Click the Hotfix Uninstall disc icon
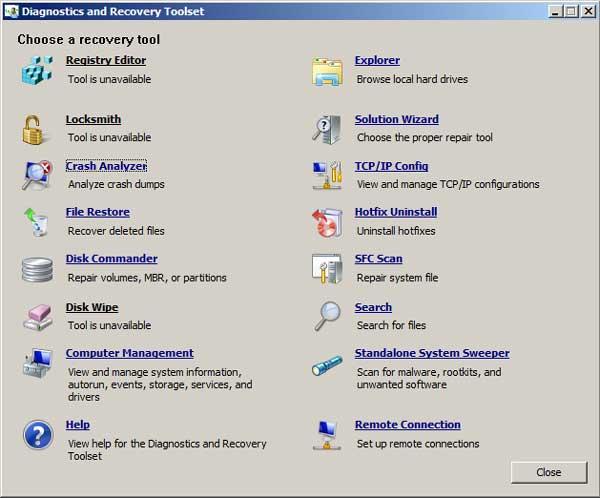The width and height of the screenshot is (600, 498). click(x=327, y=222)
